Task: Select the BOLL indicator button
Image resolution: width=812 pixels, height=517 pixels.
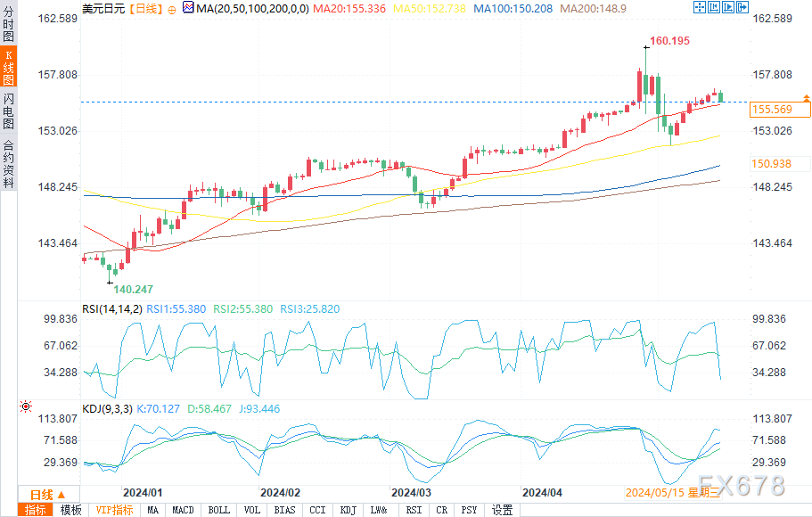Action: click(219, 510)
